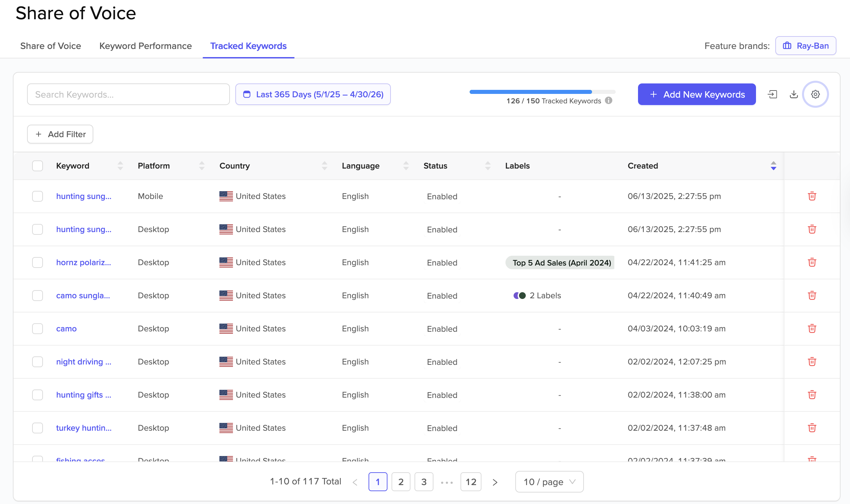Viewport: 850px width, 504px height.
Task: Open the hunting gifts ... keyword link
Action: (x=84, y=395)
